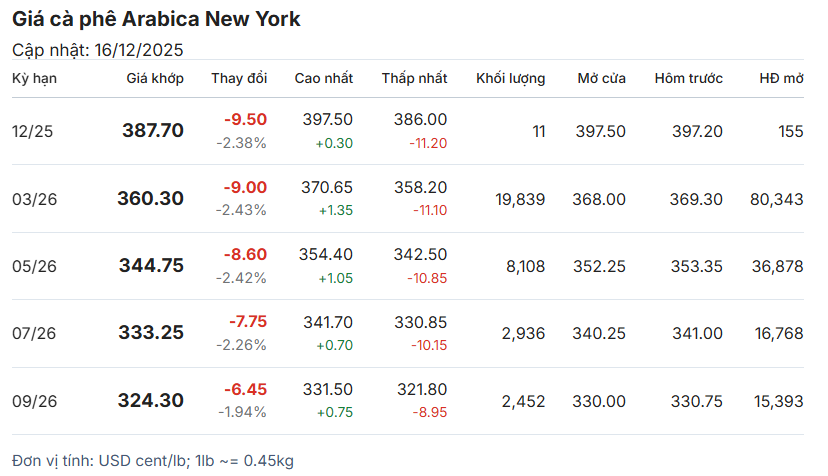This screenshot has width=828, height=476.
Task: Click the 05/26 matched price 344.75
Action: click(151, 266)
